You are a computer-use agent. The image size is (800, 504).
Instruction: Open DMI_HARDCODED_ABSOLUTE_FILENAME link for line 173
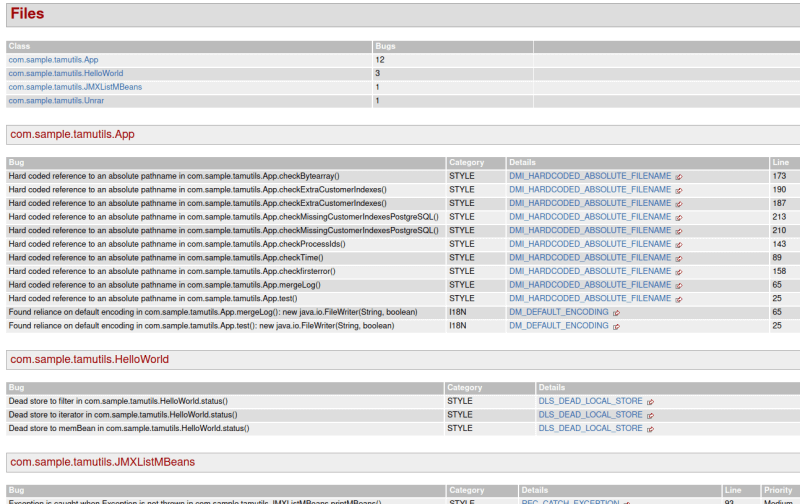590,176
